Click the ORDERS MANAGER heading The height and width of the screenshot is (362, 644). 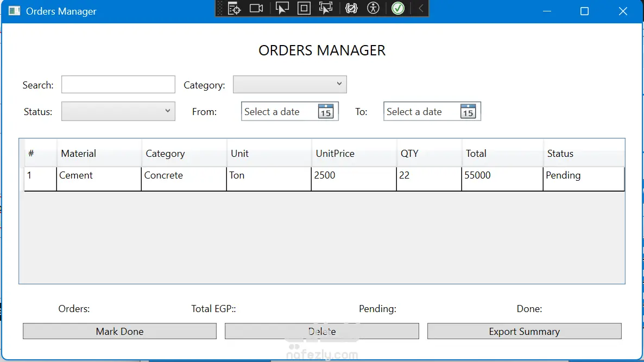coord(322,50)
